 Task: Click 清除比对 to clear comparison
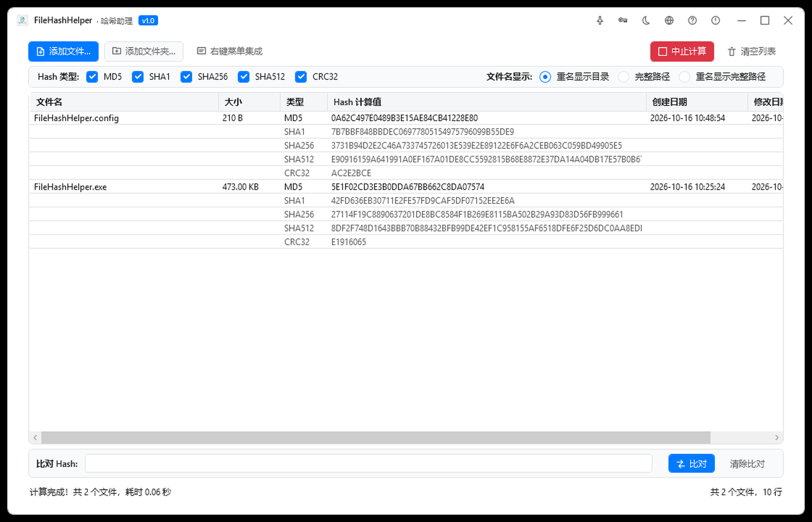(x=747, y=464)
